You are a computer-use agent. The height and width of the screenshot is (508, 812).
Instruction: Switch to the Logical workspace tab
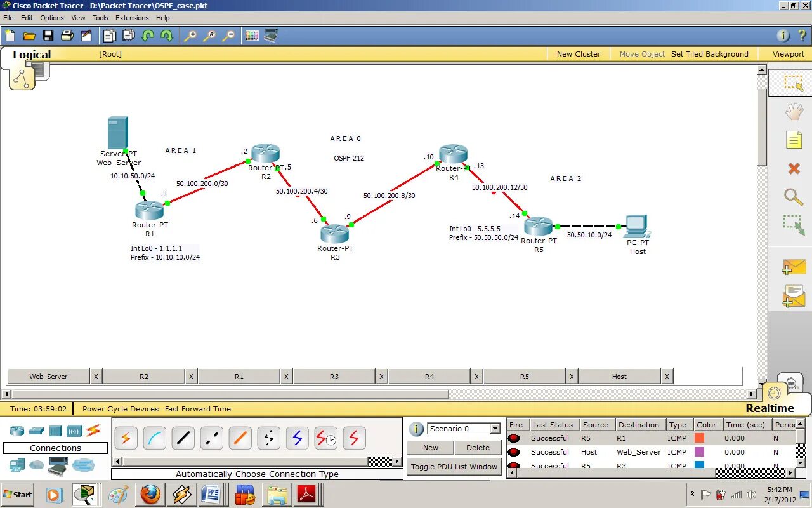32,55
